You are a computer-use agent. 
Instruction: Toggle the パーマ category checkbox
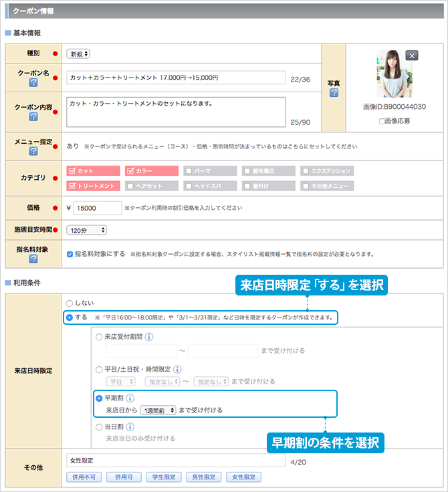(190, 170)
